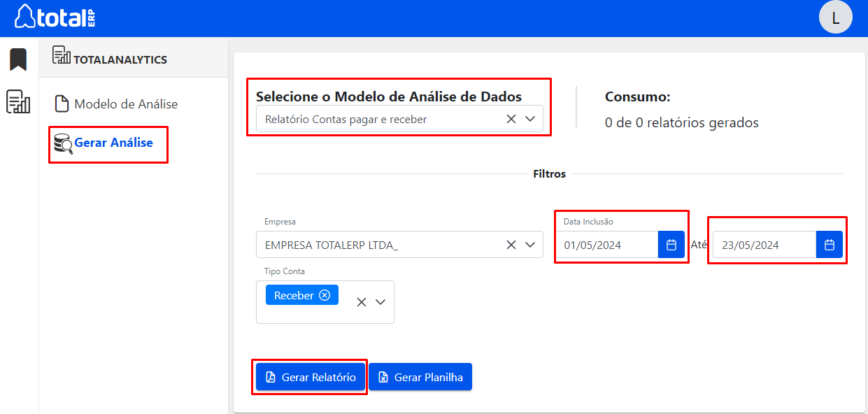This screenshot has width=868, height=414.
Task: Expand the Modelo de Análise de Dados dropdown
Action: [530, 119]
